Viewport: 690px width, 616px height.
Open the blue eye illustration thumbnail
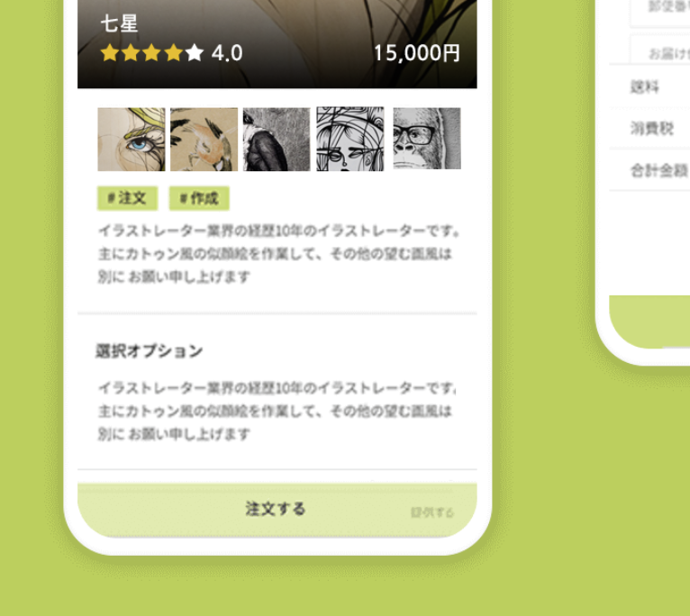(x=132, y=139)
